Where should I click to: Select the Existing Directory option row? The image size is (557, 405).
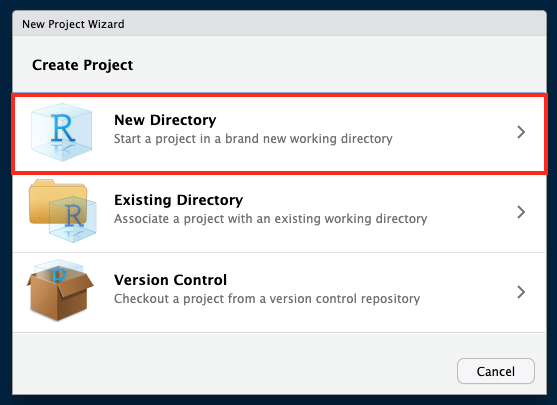click(279, 213)
